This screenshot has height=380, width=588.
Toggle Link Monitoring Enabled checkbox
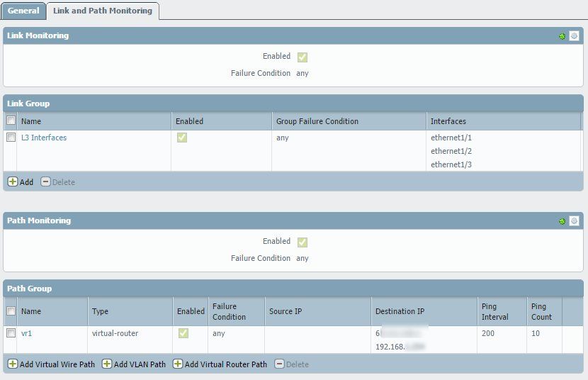[x=303, y=57]
